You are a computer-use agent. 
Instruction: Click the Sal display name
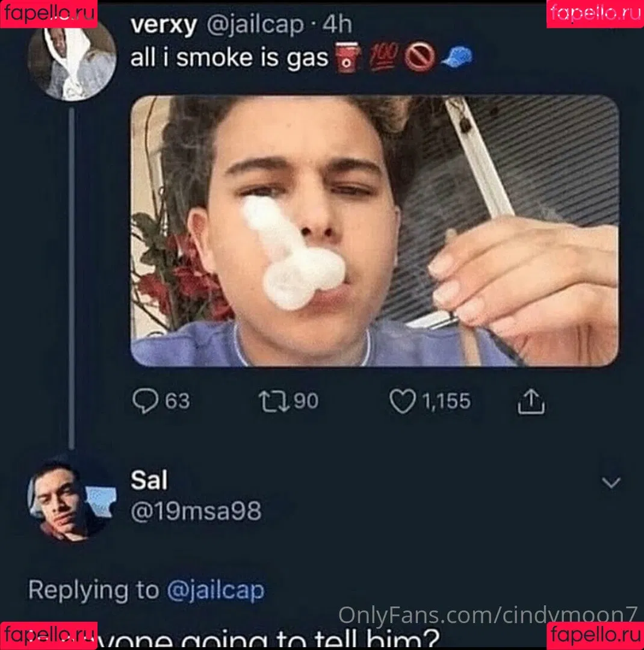(149, 480)
